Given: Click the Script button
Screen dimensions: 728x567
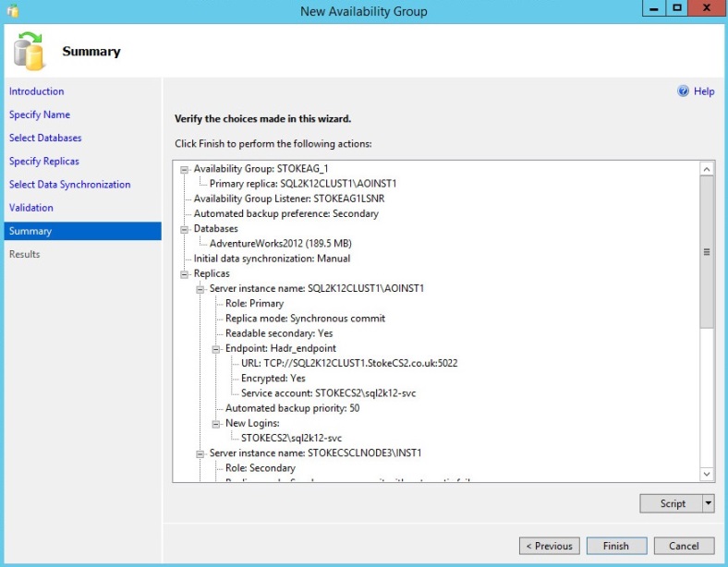Looking at the screenshot, I should click(x=671, y=503).
